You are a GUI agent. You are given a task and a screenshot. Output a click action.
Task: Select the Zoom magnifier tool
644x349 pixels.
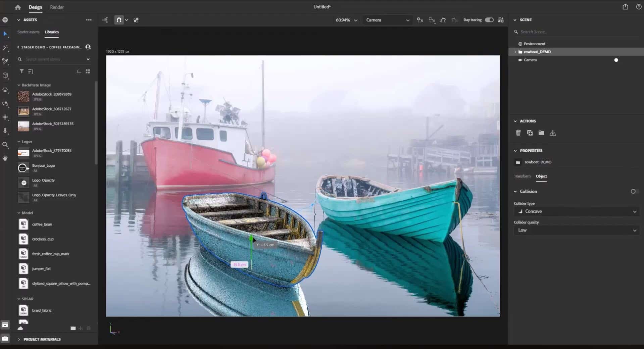tap(5, 145)
